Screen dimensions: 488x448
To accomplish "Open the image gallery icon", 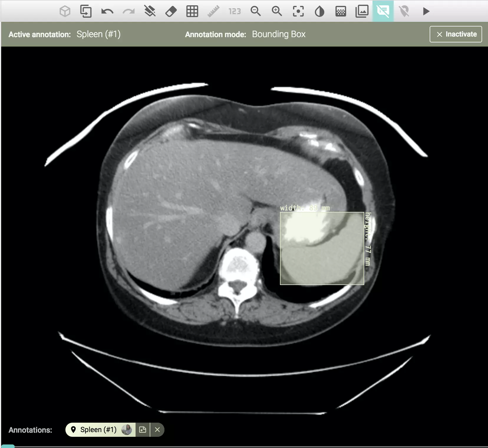I will [x=362, y=11].
